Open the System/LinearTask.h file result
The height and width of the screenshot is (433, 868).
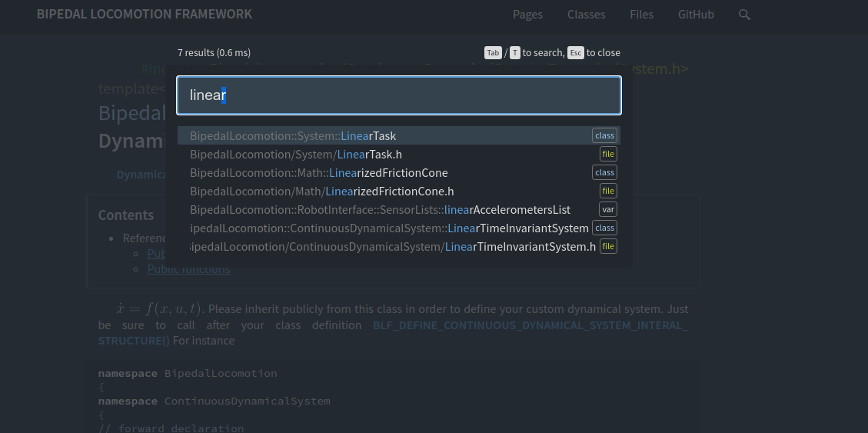pos(399,154)
